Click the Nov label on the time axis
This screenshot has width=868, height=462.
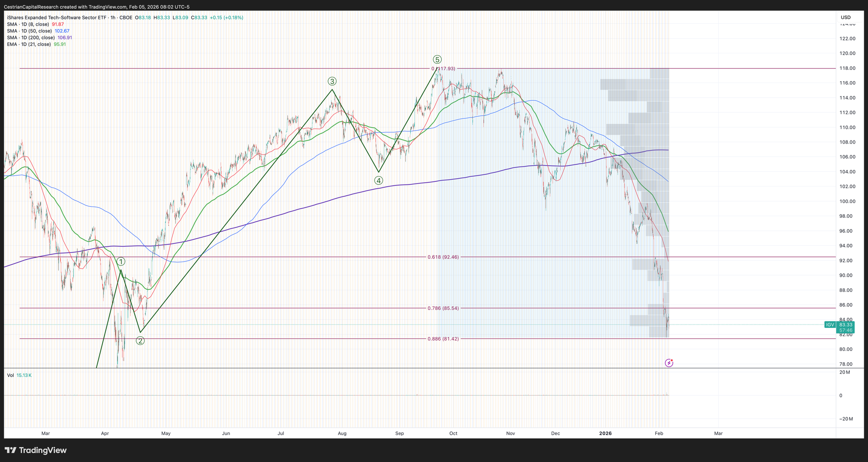coord(511,433)
